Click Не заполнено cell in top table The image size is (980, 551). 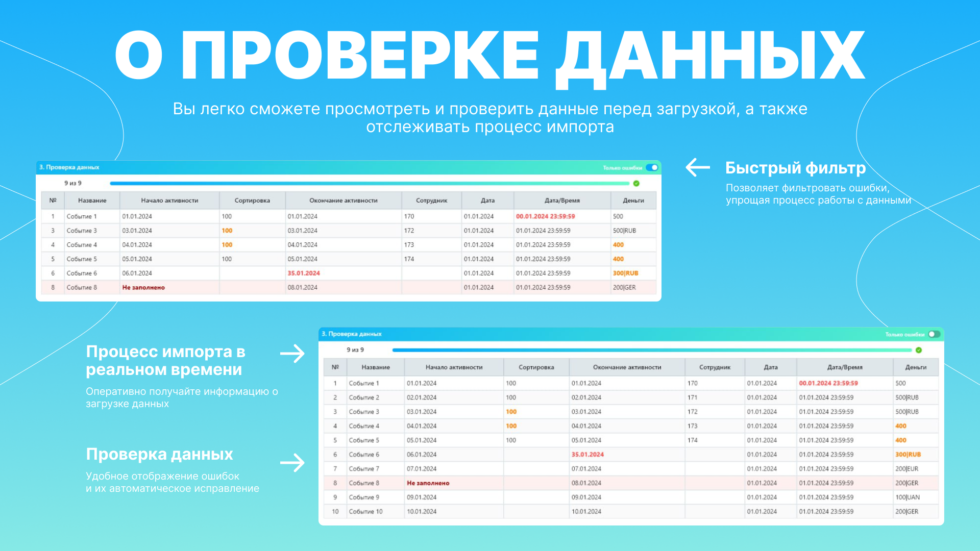(x=143, y=288)
